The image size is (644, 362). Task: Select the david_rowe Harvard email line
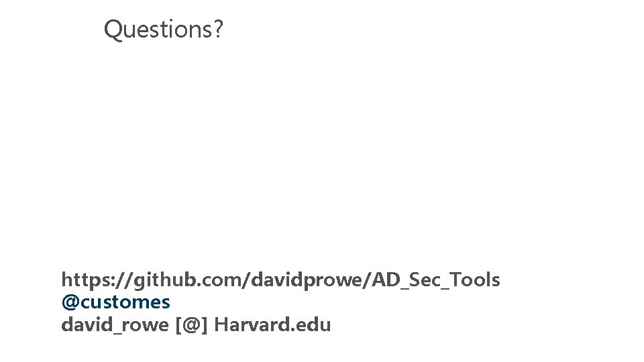196,325
